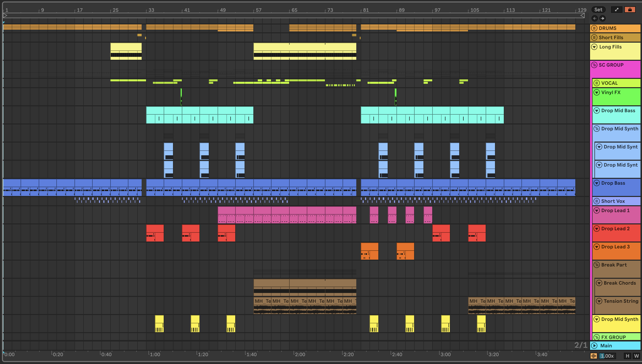The height and width of the screenshot is (364, 642).
Task: Click the Main track unfold play icon
Action: 594,345
